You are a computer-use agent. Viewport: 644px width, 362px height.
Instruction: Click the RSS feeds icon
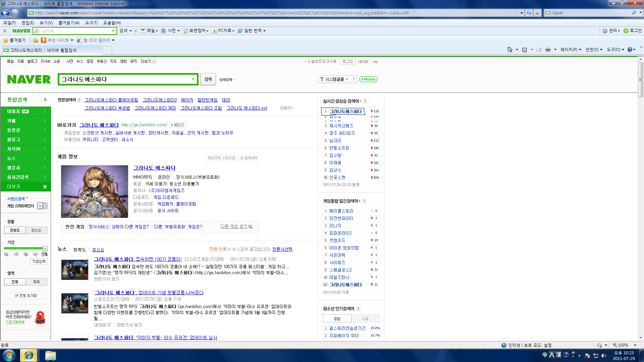point(525,50)
